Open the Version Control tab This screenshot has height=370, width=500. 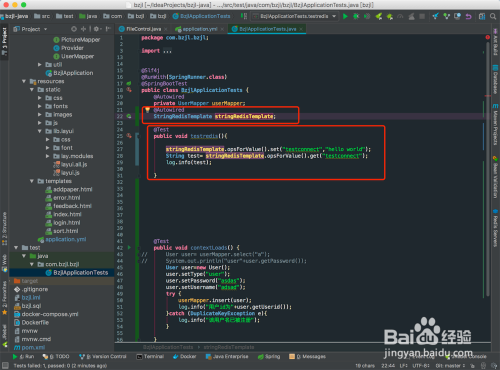[x=103, y=356]
